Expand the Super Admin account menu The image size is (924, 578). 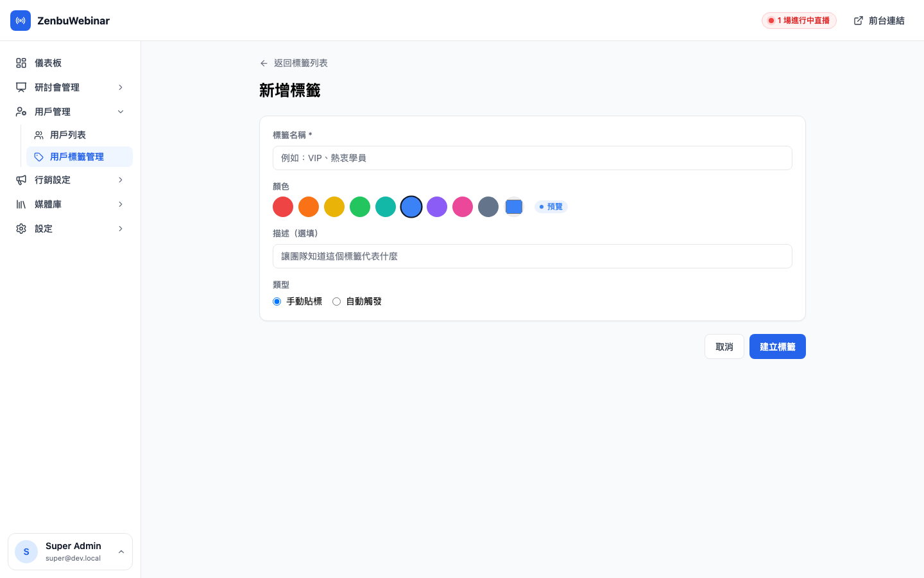[x=121, y=551]
